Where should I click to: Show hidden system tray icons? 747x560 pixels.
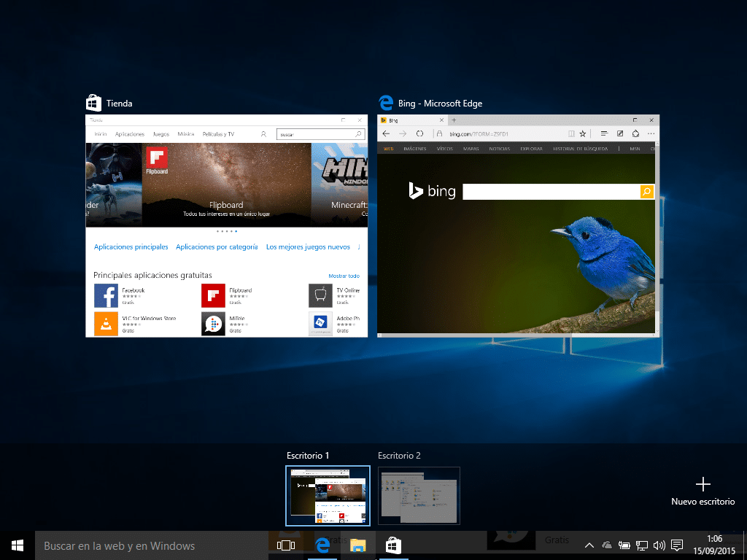[589, 545]
